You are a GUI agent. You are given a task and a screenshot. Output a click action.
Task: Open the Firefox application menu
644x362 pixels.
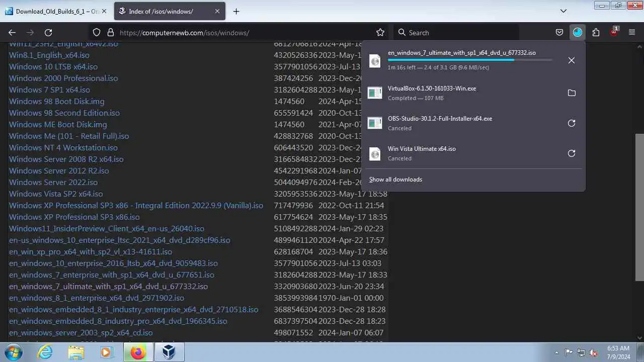coord(632,32)
